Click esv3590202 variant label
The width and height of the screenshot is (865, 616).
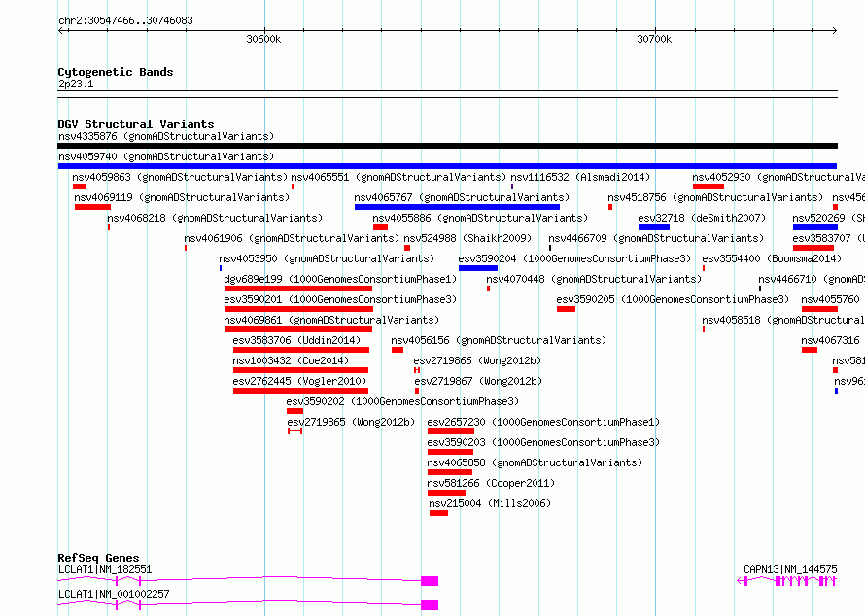402,401
